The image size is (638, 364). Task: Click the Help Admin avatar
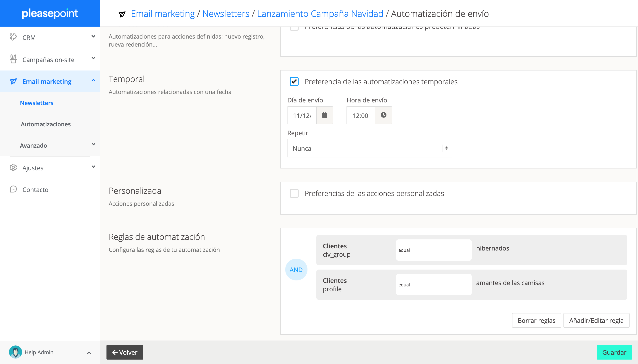pos(15,352)
